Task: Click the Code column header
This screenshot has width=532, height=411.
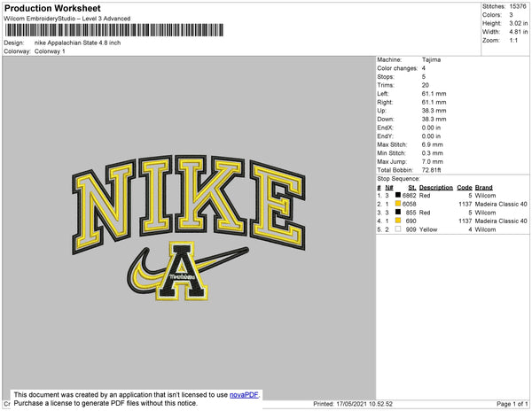Action: [465, 187]
